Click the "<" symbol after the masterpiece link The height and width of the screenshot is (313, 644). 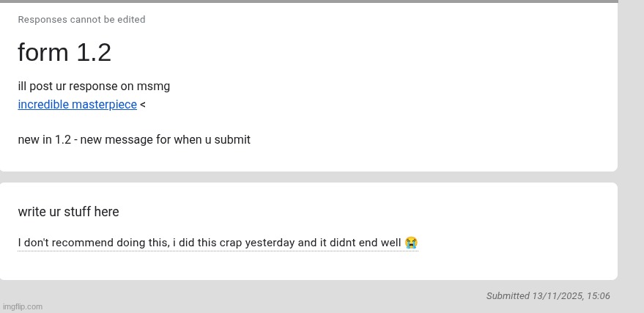(142, 105)
